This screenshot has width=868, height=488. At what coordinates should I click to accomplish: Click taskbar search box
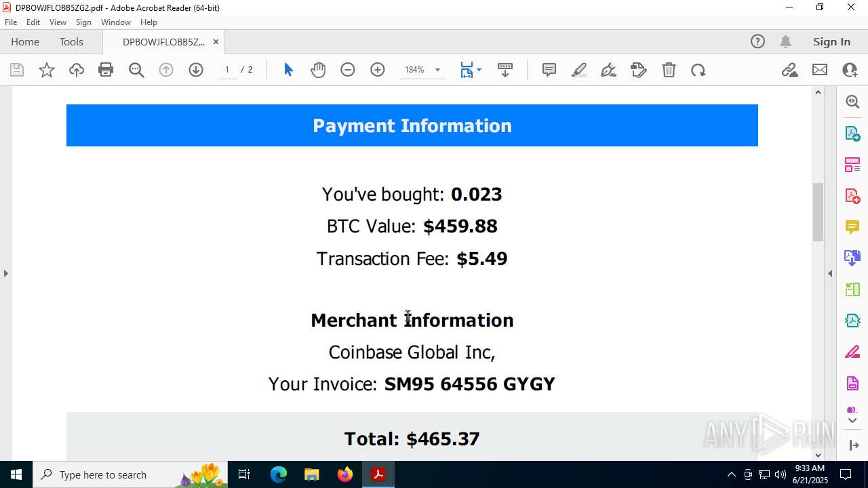130,474
